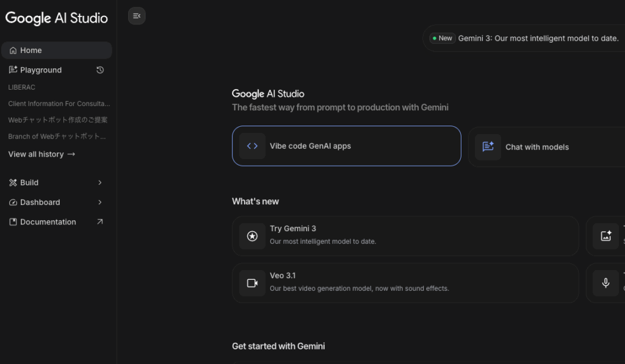
Task: Click the code brackets icon for Vibe code
Action: (x=252, y=146)
